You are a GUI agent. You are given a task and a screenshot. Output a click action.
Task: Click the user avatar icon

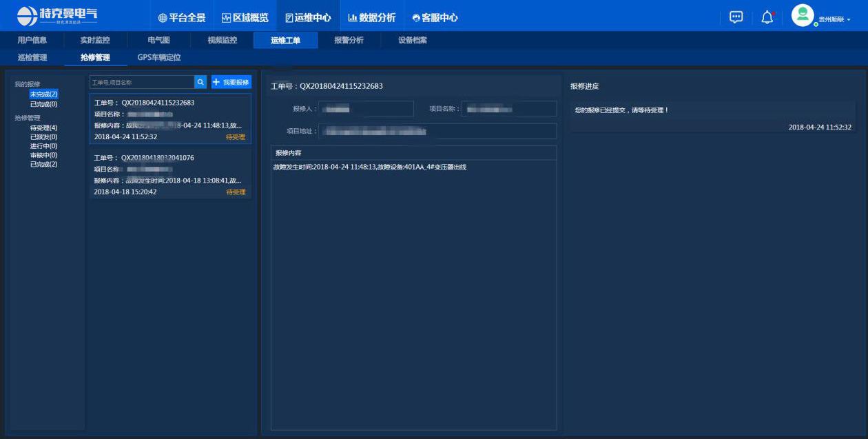coord(803,15)
